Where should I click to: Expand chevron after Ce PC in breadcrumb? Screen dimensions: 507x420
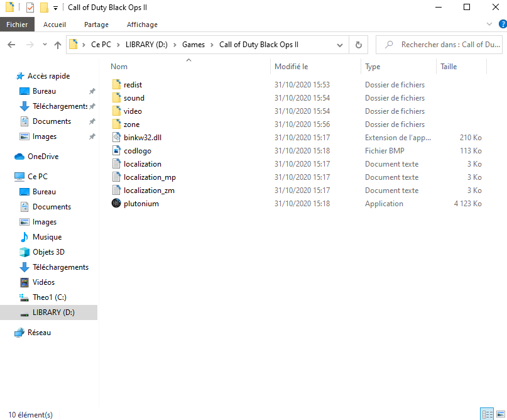118,45
